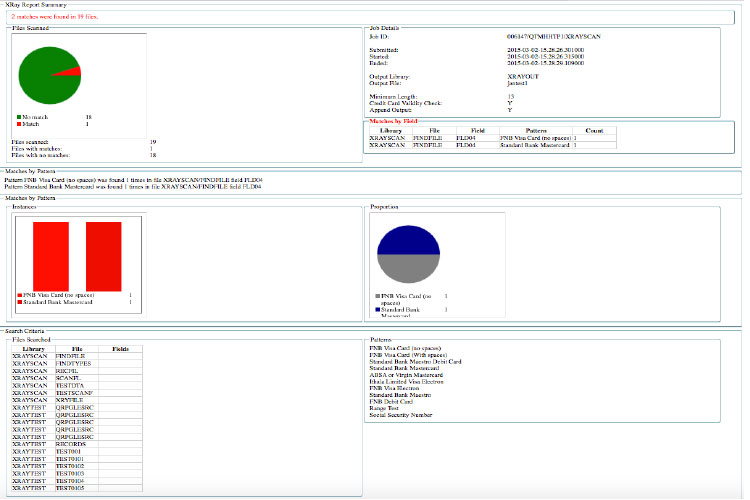The height and width of the screenshot is (500, 750).
Task: Click the right red bar in Instances chart
Action: 104,254
